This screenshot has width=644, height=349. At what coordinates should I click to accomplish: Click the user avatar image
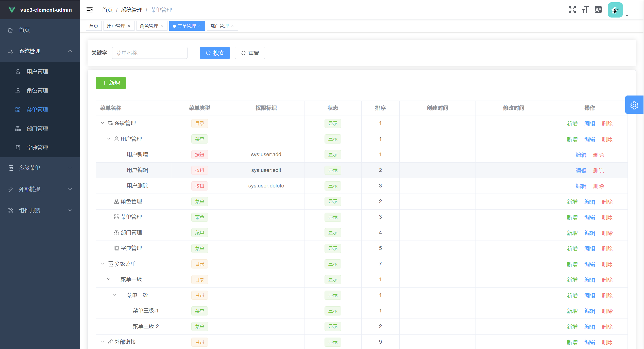[x=615, y=10]
